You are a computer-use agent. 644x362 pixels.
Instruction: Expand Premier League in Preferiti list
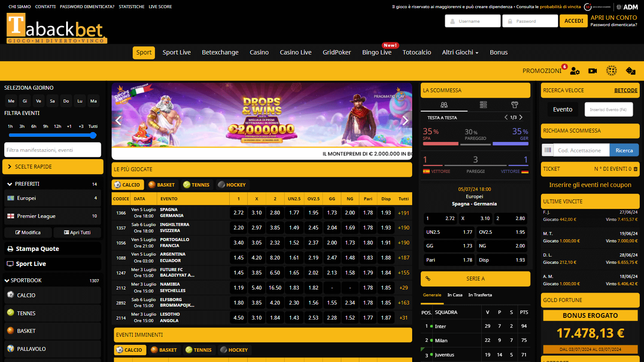pyautogui.click(x=53, y=216)
